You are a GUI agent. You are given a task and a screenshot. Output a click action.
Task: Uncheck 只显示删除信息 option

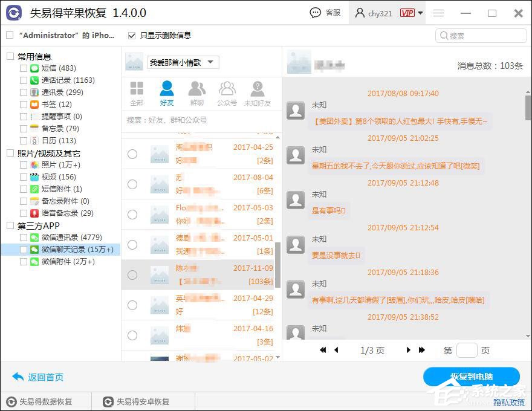(131, 34)
